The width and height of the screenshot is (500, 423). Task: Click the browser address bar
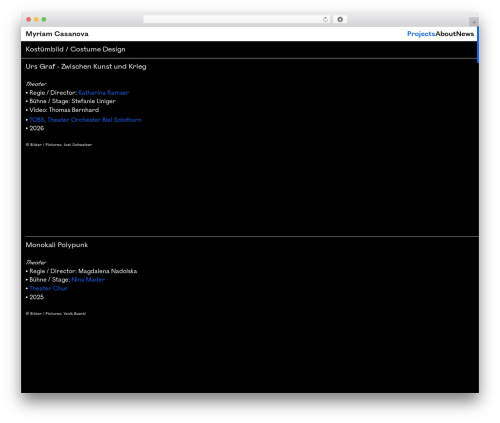coord(237,19)
